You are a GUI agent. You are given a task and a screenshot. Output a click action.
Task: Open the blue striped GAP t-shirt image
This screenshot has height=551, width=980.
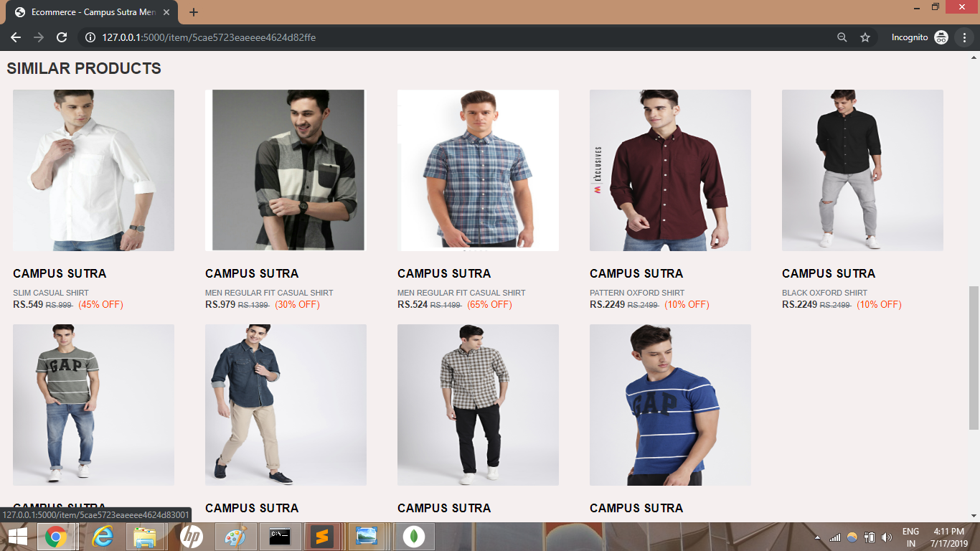pos(670,405)
